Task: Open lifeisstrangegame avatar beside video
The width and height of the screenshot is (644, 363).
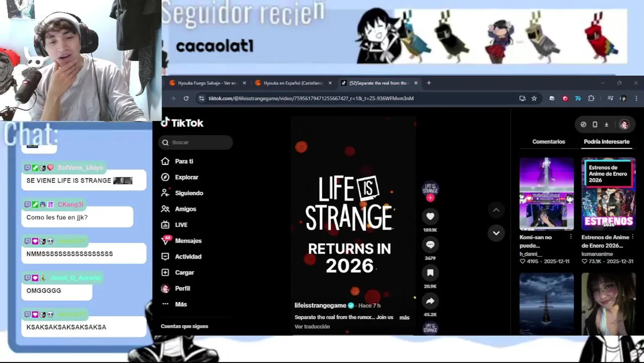Action: pos(430,189)
